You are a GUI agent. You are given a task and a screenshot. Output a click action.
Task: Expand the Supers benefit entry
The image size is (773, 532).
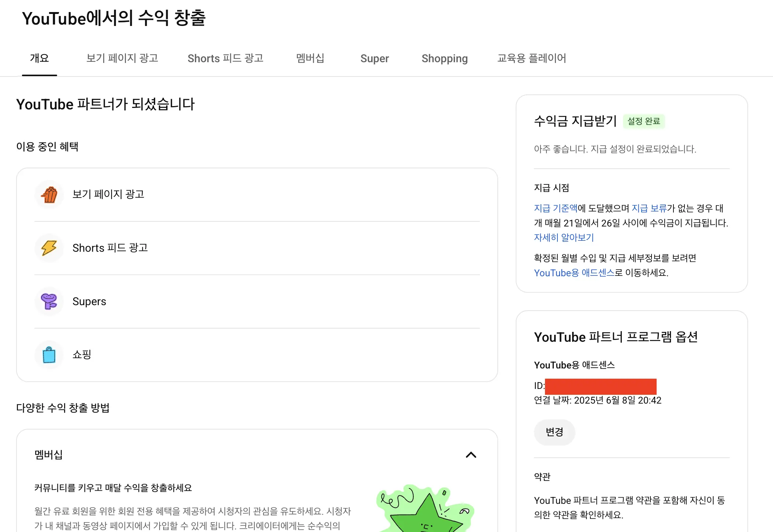[256, 301]
